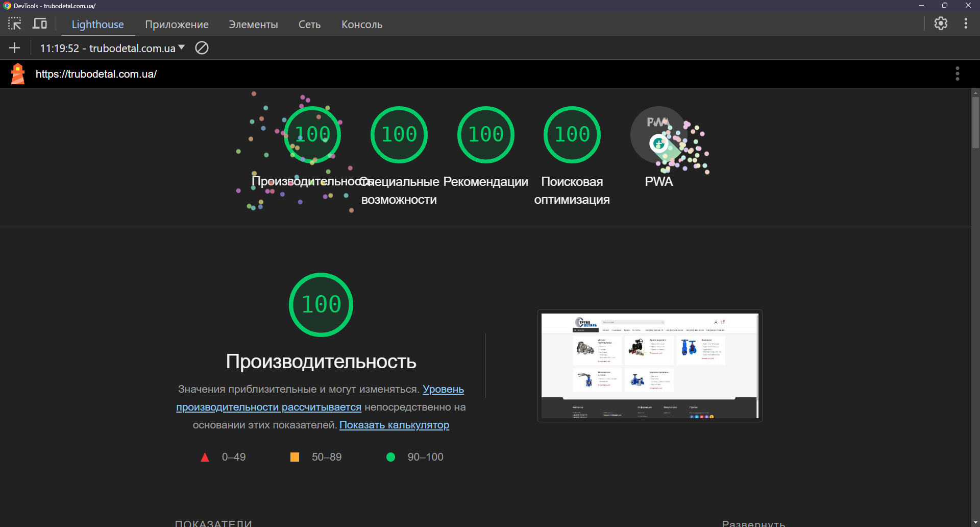Jump to Поисковая оптимизация score gauge
Image resolution: width=980 pixels, height=527 pixels.
coord(572,135)
